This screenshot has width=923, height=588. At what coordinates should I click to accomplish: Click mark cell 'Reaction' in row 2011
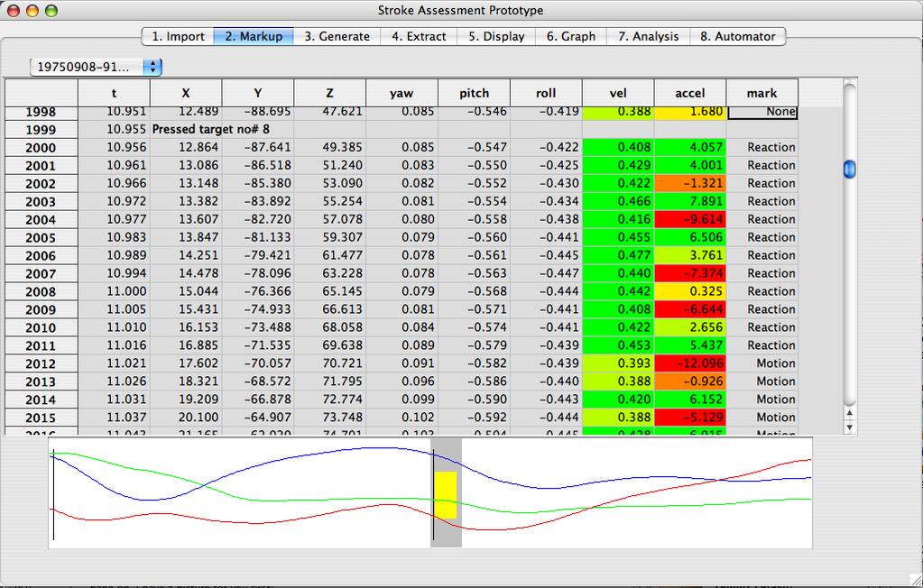point(762,345)
